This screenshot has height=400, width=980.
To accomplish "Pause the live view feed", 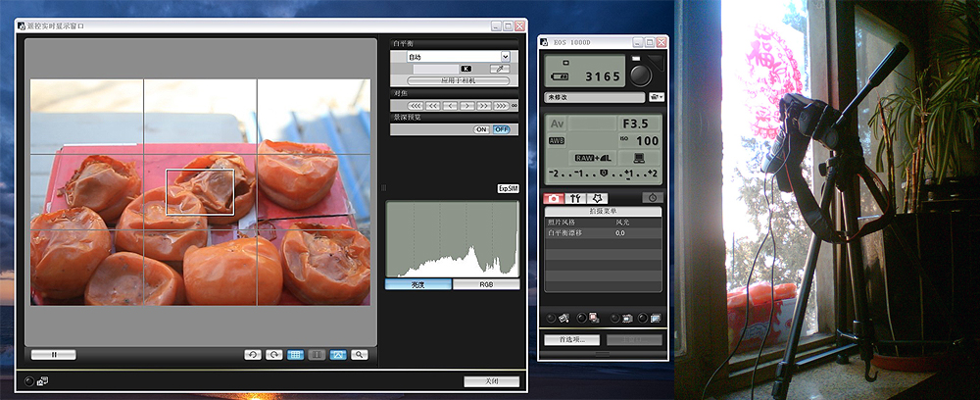I will pyautogui.click(x=53, y=354).
